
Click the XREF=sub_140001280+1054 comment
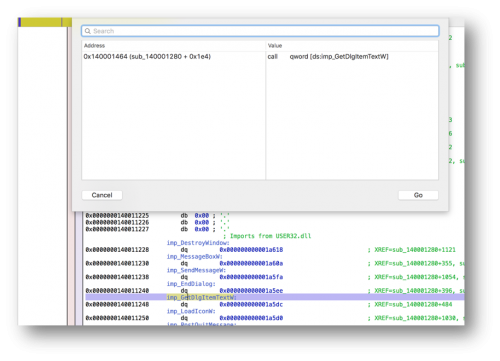416,277
